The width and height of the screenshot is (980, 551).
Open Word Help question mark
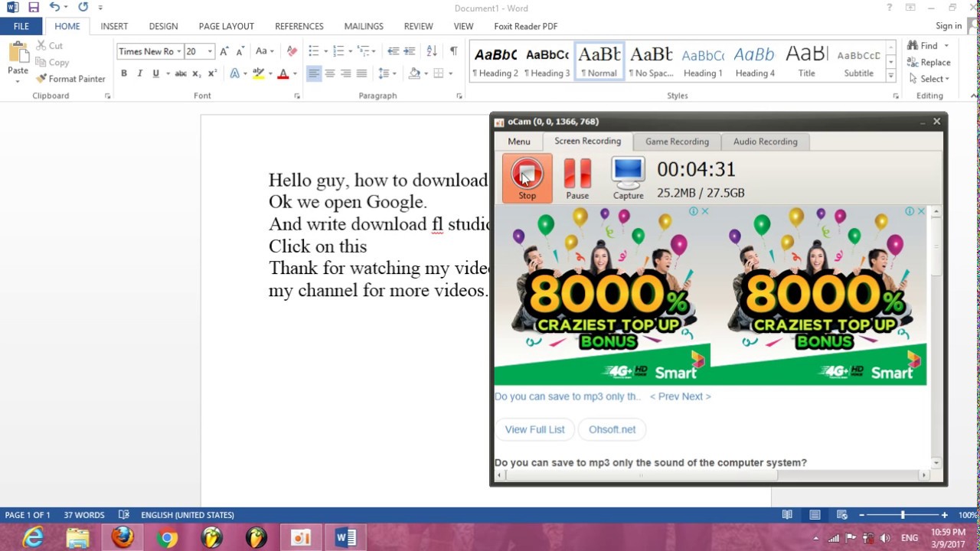(x=890, y=8)
